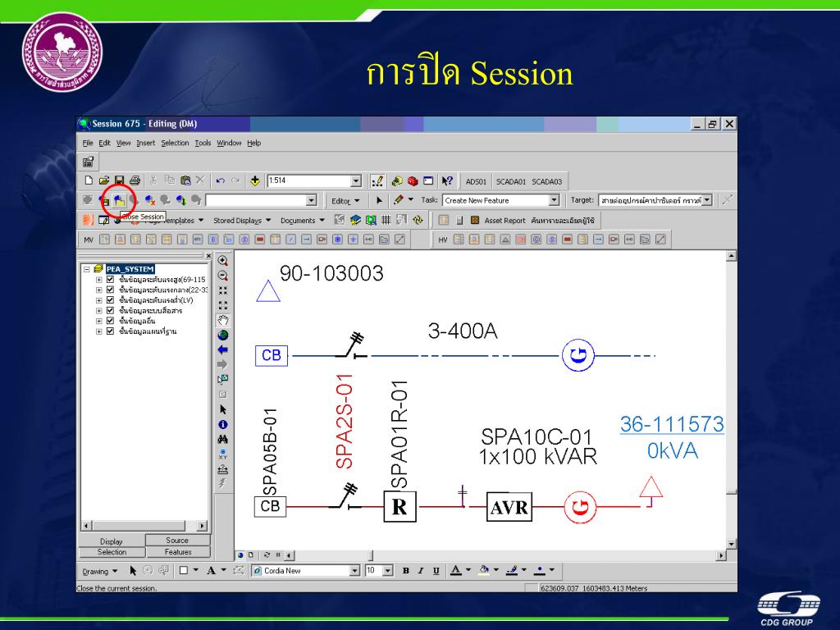
Task: Click the grid icon in layout toolbar
Action: coord(386,220)
